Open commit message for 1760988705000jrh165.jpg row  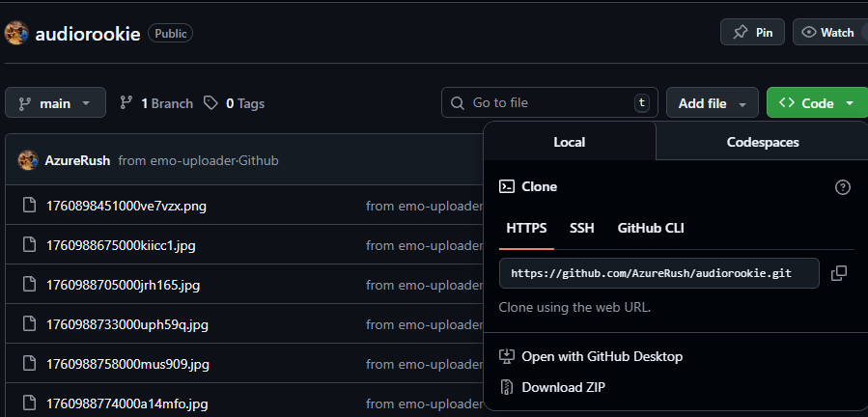click(425, 285)
